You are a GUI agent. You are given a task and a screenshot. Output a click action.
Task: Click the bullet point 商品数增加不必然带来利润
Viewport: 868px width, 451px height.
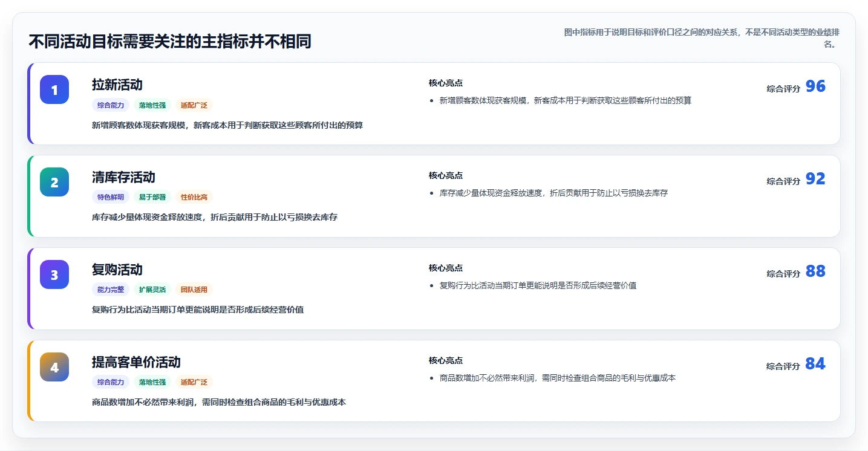click(x=558, y=378)
